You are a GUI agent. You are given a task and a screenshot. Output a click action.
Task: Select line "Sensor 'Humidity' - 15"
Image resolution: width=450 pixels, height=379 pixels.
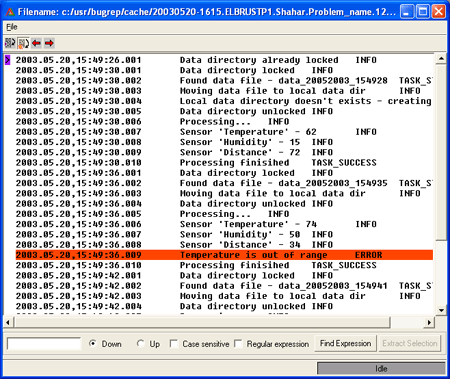click(x=224, y=142)
